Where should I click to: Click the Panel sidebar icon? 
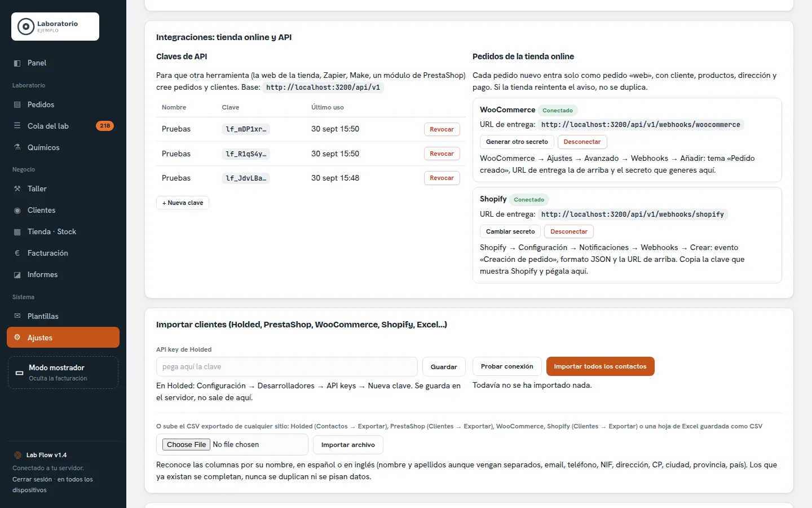(x=17, y=63)
